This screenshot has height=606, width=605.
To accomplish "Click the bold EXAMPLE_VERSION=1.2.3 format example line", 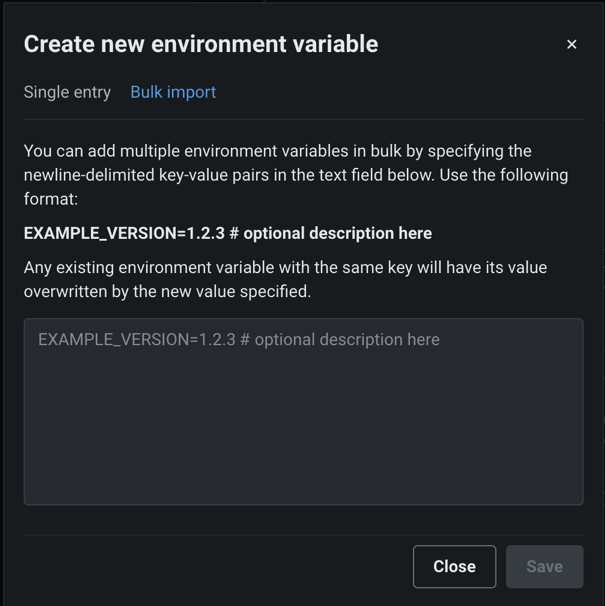I will pos(228,233).
